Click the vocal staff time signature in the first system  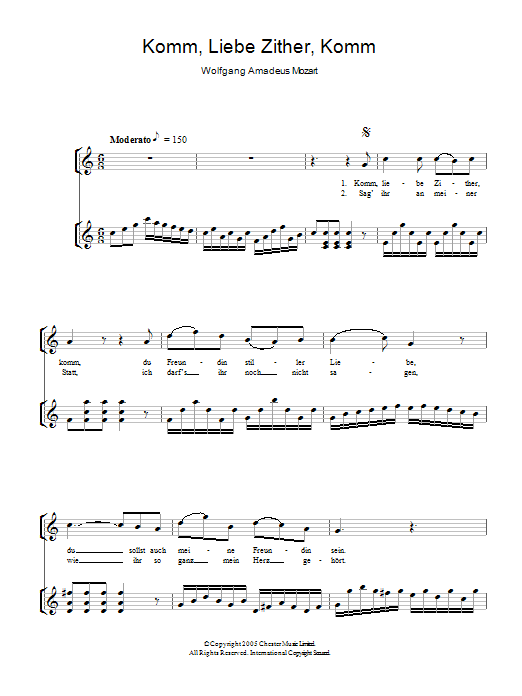102,161
